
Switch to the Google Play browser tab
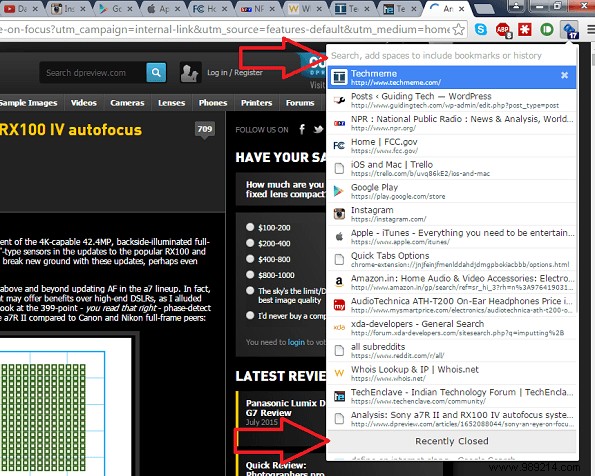(115, 8)
